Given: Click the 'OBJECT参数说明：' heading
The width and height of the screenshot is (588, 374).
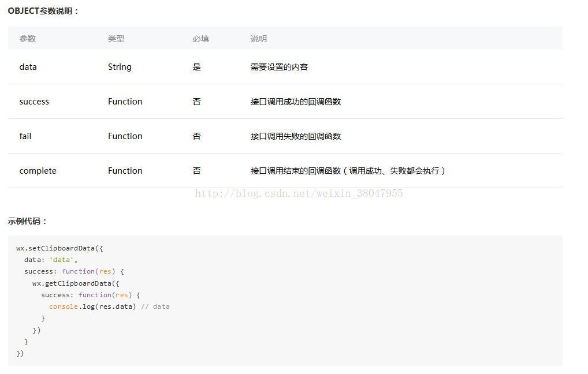Looking at the screenshot, I should tap(43, 11).
